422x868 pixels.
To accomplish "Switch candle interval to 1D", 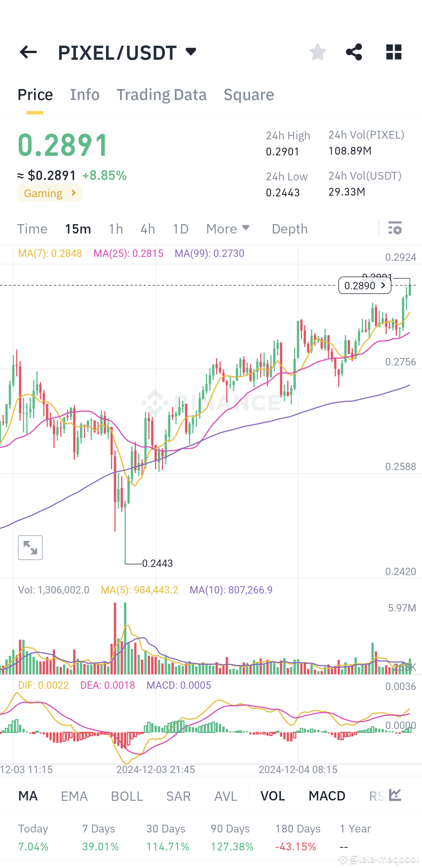I will click(x=180, y=228).
